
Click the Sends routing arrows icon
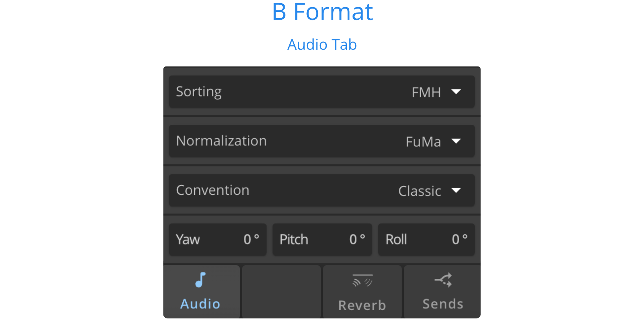click(443, 280)
